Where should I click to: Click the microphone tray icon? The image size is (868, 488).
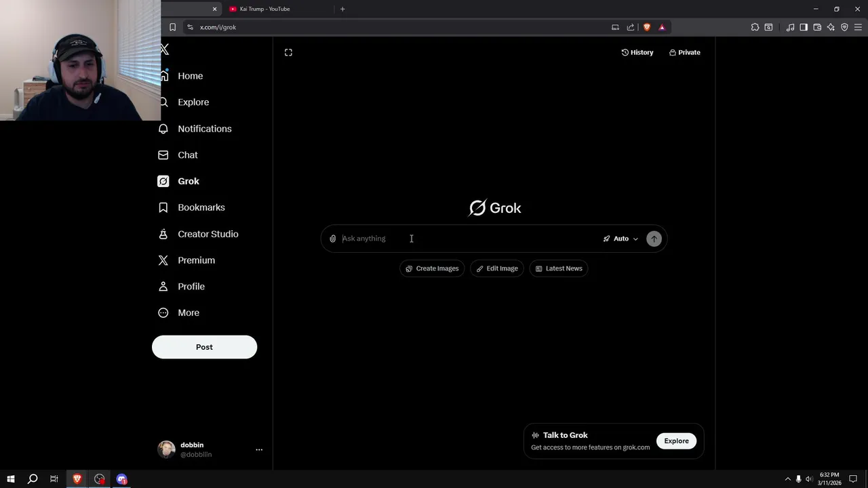click(798, 479)
